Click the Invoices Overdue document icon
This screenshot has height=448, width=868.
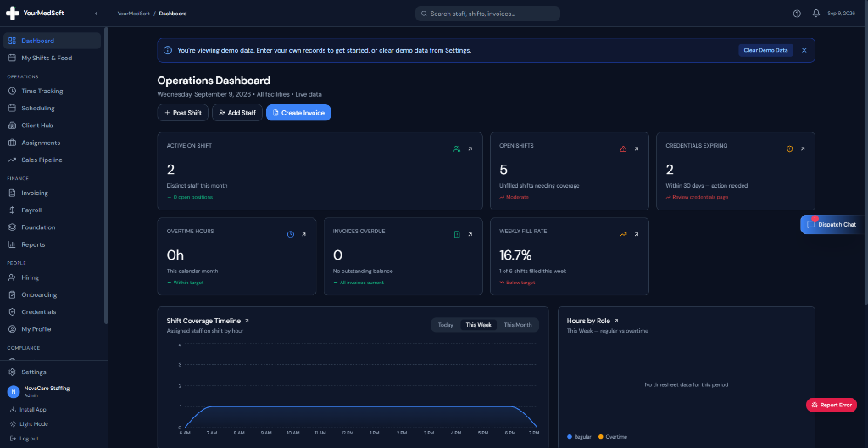coord(457,234)
